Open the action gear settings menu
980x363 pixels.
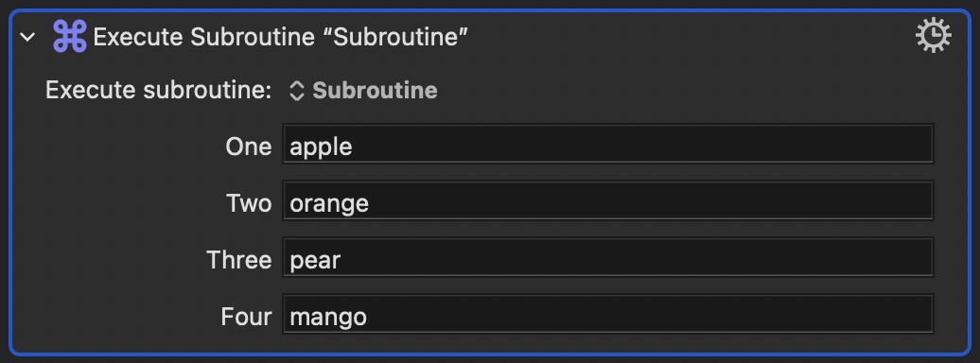[933, 36]
